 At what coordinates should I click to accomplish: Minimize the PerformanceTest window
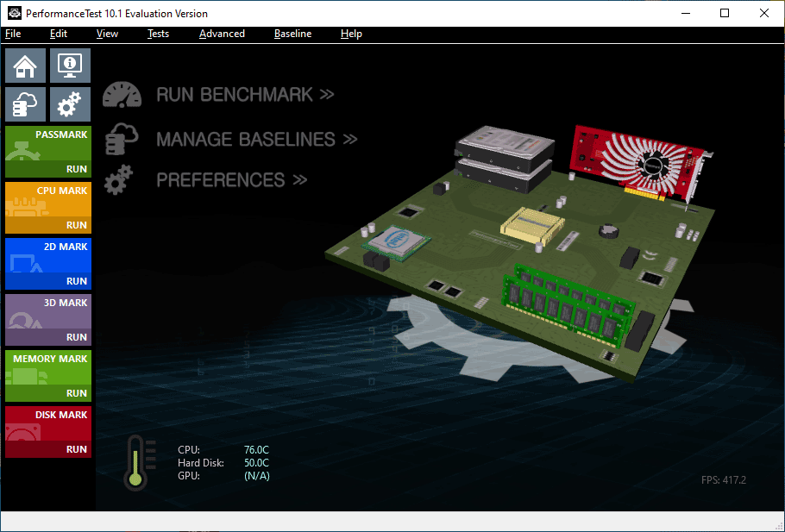tap(686, 14)
